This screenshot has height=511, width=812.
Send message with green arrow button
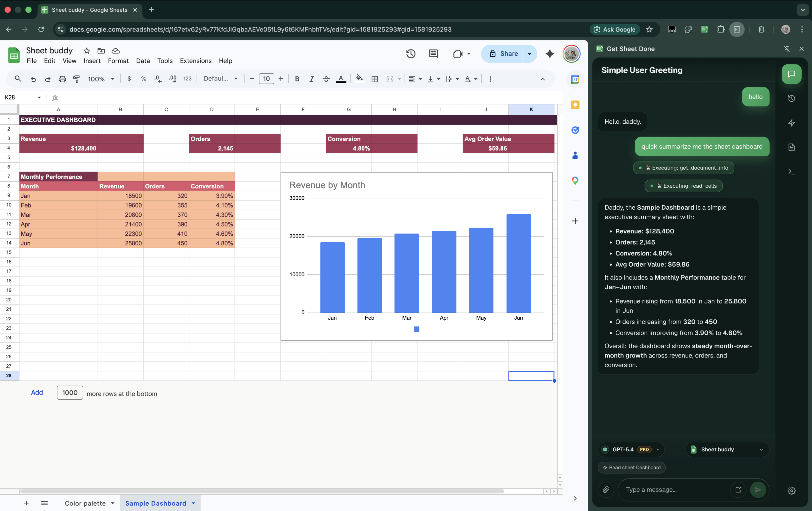pos(758,489)
